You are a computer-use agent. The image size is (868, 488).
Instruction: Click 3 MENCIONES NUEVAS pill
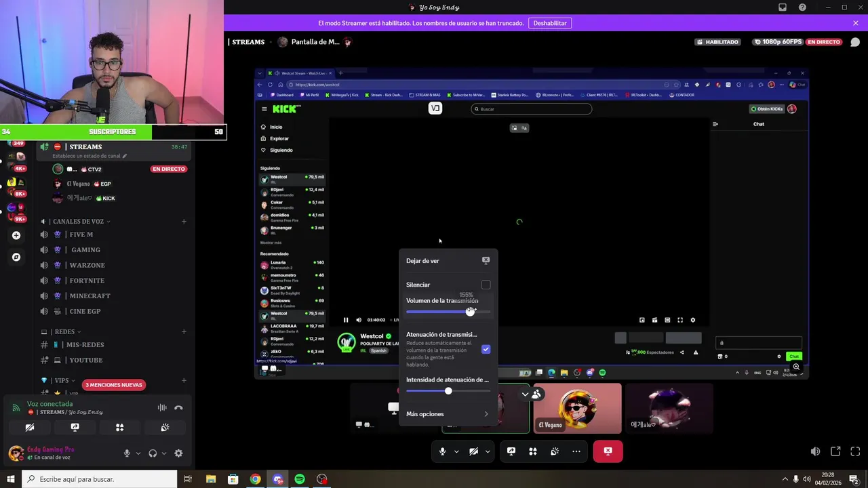(114, 385)
